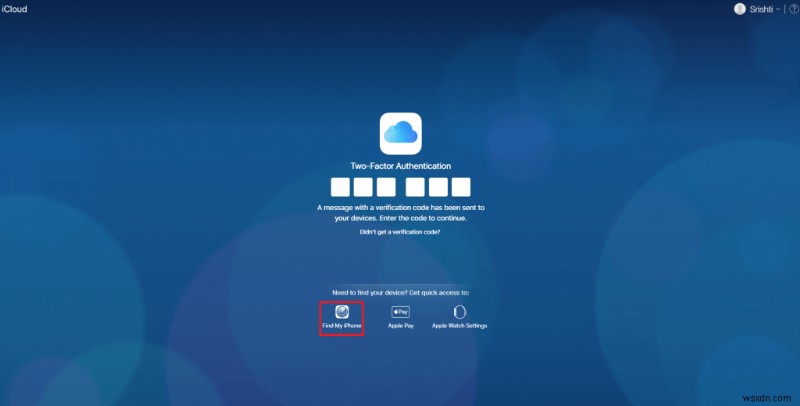Focus the third verification code box
The width and height of the screenshot is (800, 406).
point(386,187)
